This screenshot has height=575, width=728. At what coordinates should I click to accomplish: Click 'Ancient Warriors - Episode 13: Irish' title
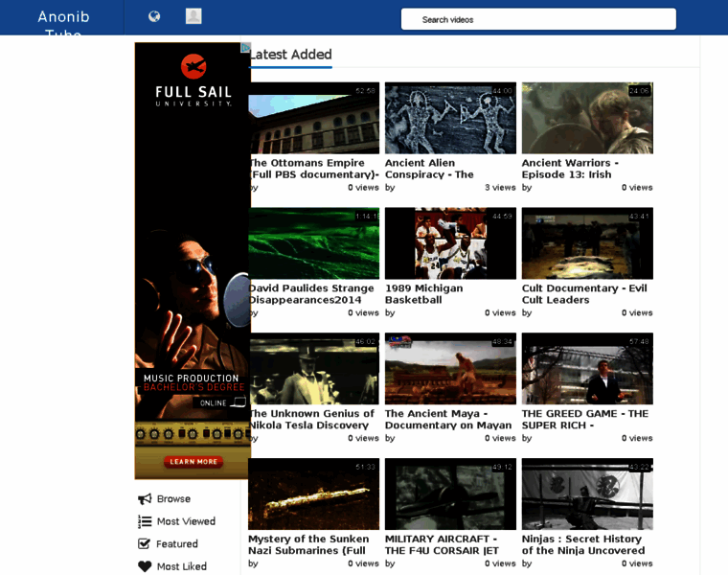click(570, 169)
